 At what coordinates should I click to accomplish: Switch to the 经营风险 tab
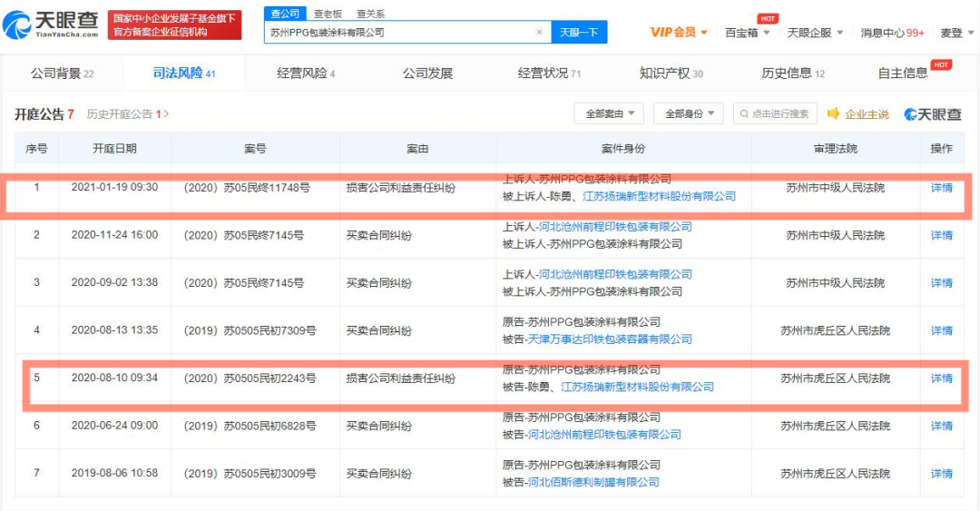(306, 74)
